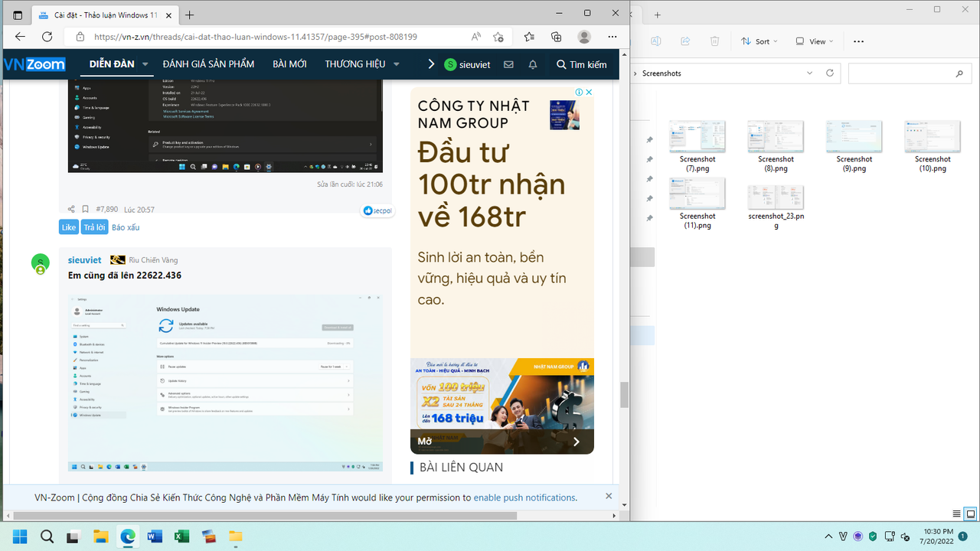
Task: Open a new Edge tab
Action: point(190,15)
